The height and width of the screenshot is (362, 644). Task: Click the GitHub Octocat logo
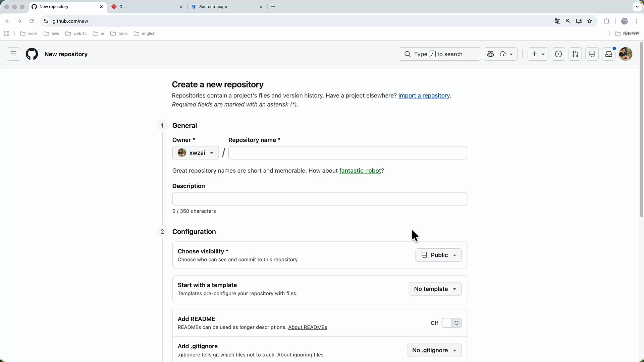click(32, 54)
